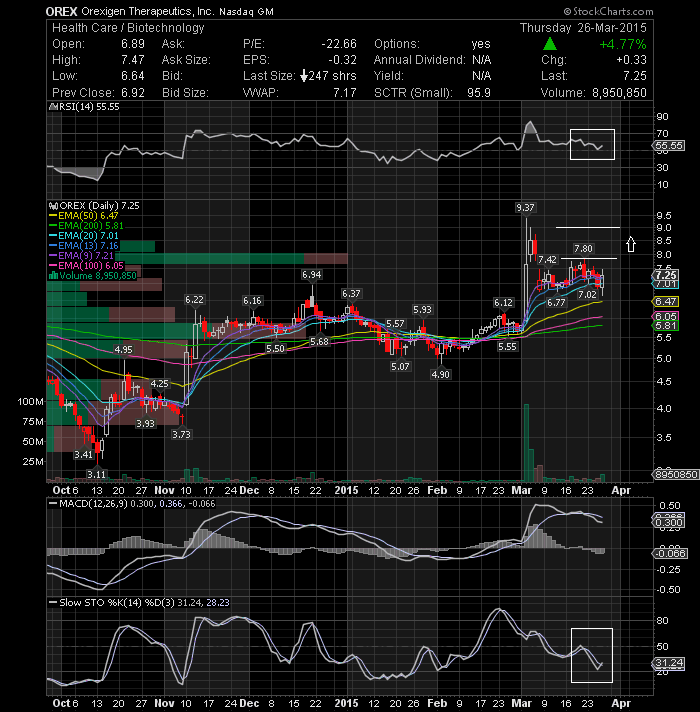
Task: Click the 6.94 December high label
Action: 311,274
